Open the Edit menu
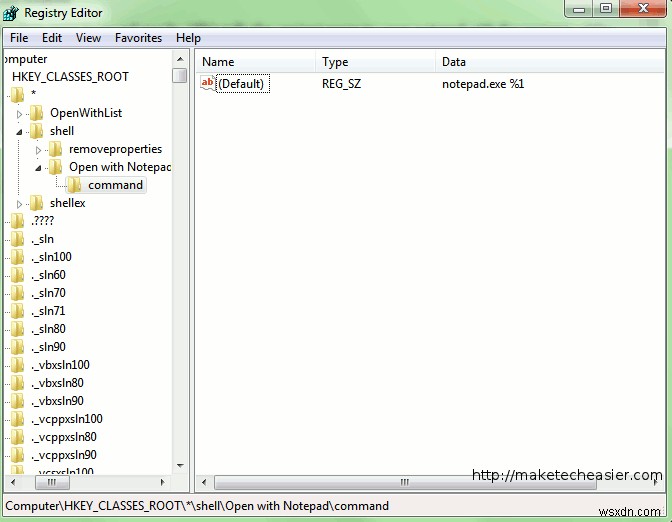This screenshot has height=522, width=672. (x=52, y=38)
